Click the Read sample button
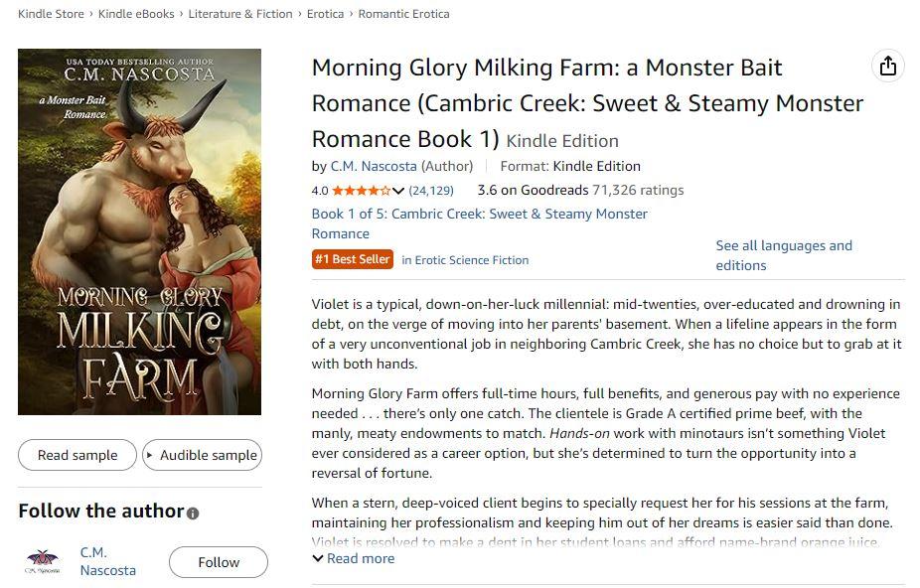This screenshot has width=920, height=588. tap(77, 455)
